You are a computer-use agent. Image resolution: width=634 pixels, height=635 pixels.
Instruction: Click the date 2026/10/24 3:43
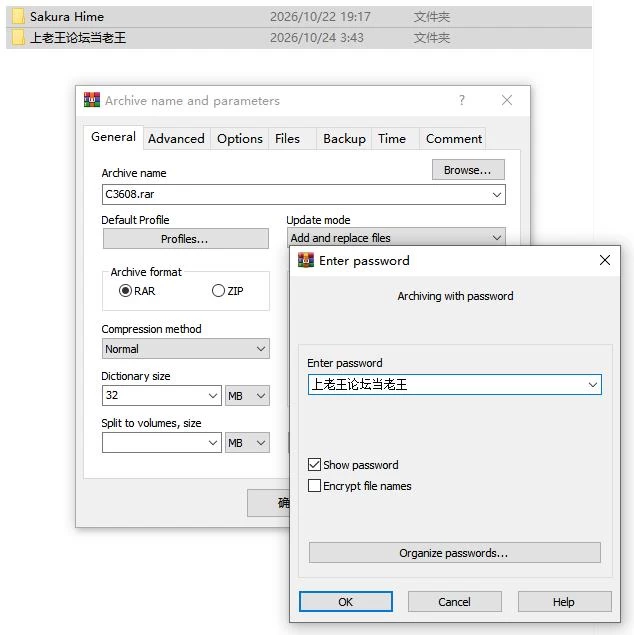(x=317, y=38)
